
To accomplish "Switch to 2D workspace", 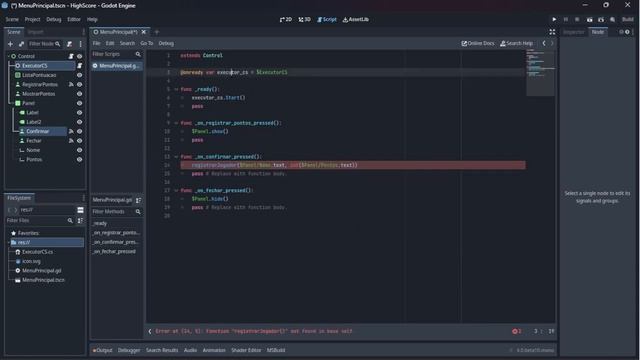I will [x=286, y=19].
